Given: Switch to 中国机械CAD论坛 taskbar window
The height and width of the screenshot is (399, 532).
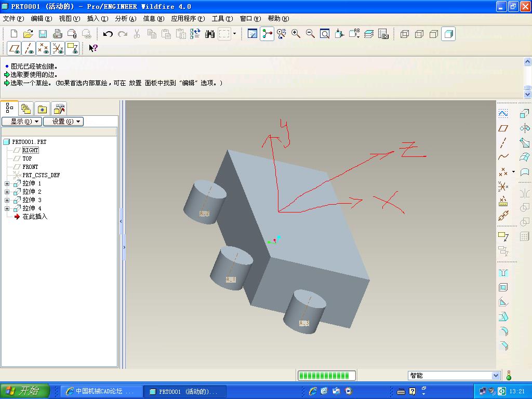Looking at the screenshot, I should [x=101, y=391].
